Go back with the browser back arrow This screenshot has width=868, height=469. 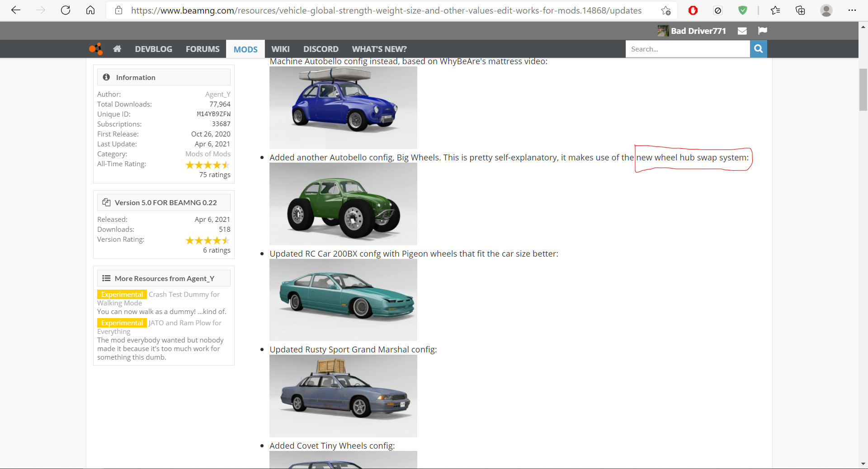[x=16, y=10]
